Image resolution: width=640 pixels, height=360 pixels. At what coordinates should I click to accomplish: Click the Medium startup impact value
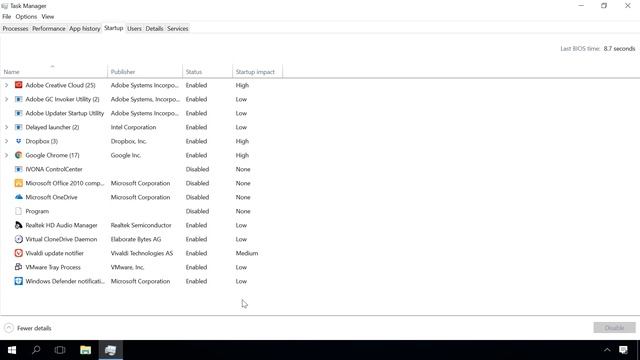tap(247, 253)
